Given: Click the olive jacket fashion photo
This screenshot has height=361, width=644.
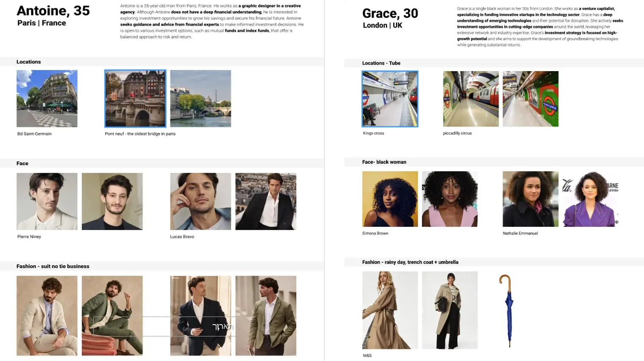Looking at the screenshot, I should 266,316.
